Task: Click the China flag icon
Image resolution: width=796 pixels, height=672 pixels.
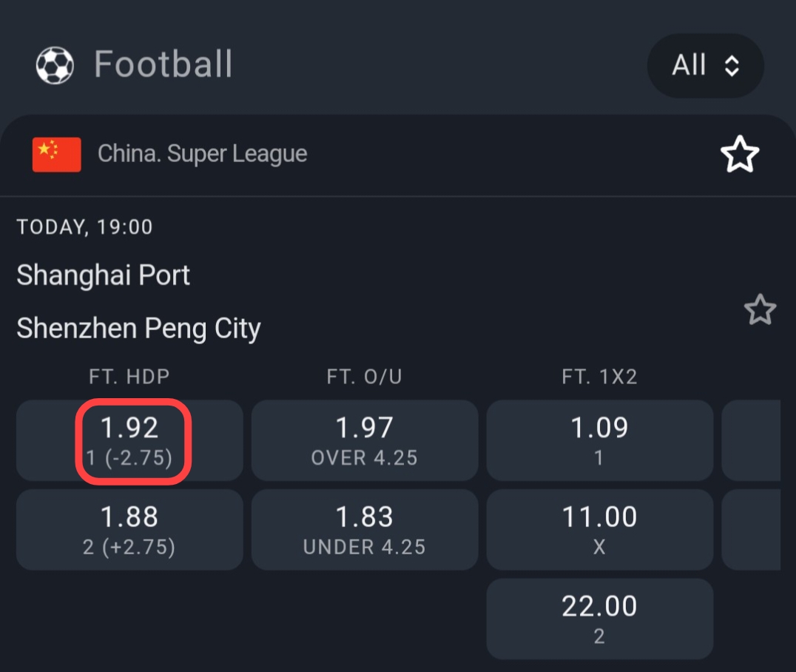Action: (56, 155)
